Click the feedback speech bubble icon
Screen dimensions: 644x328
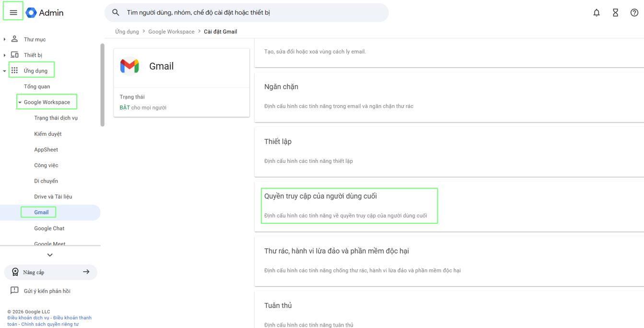tap(14, 291)
